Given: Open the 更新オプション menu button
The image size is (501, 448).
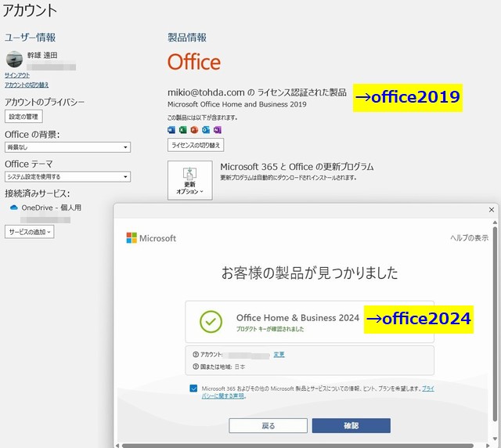Looking at the screenshot, I should tap(189, 180).
